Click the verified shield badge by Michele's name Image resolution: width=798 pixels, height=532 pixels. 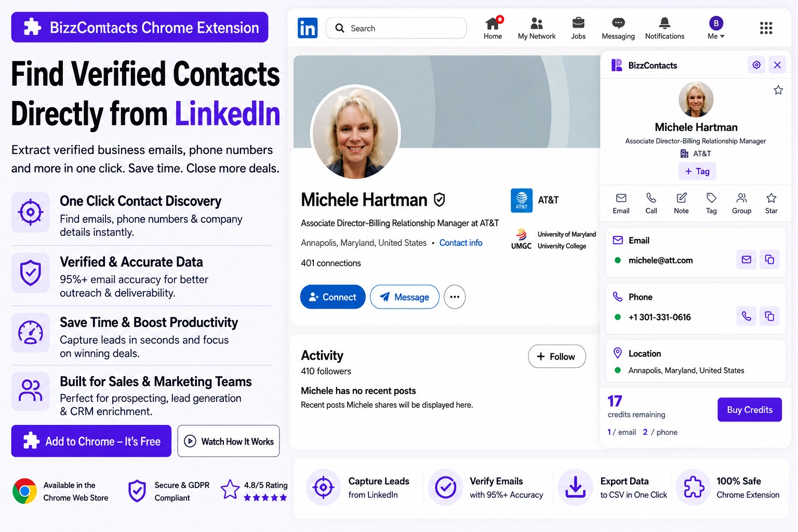pyautogui.click(x=440, y=199)
